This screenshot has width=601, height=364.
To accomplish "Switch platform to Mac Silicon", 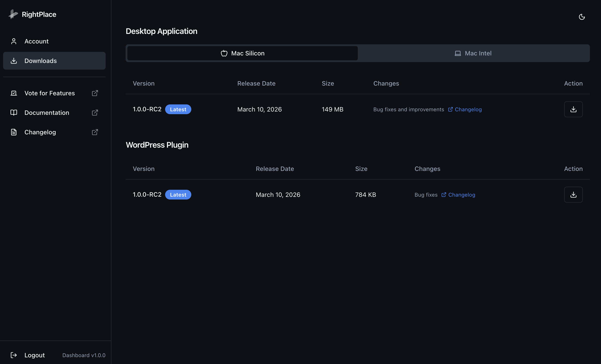I will [x=242, y=53].
